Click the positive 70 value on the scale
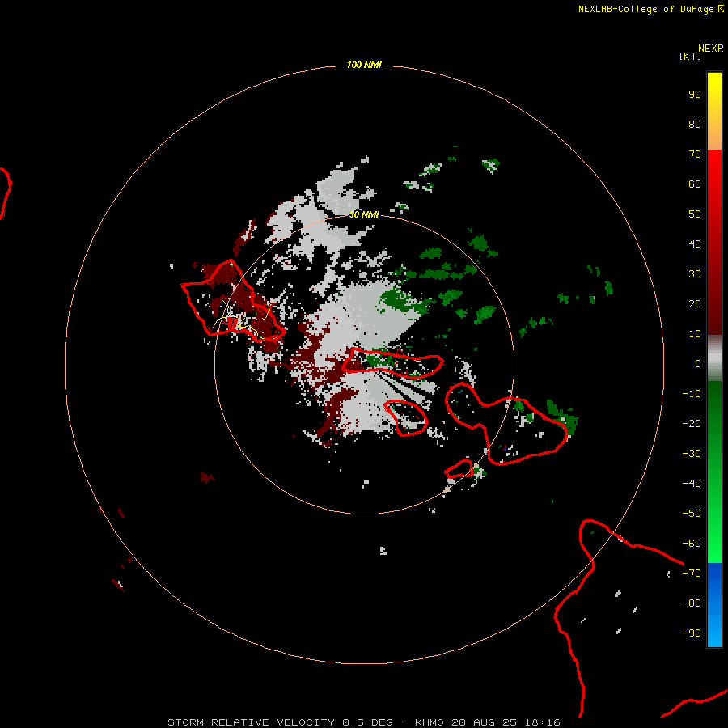 (695, 154)
